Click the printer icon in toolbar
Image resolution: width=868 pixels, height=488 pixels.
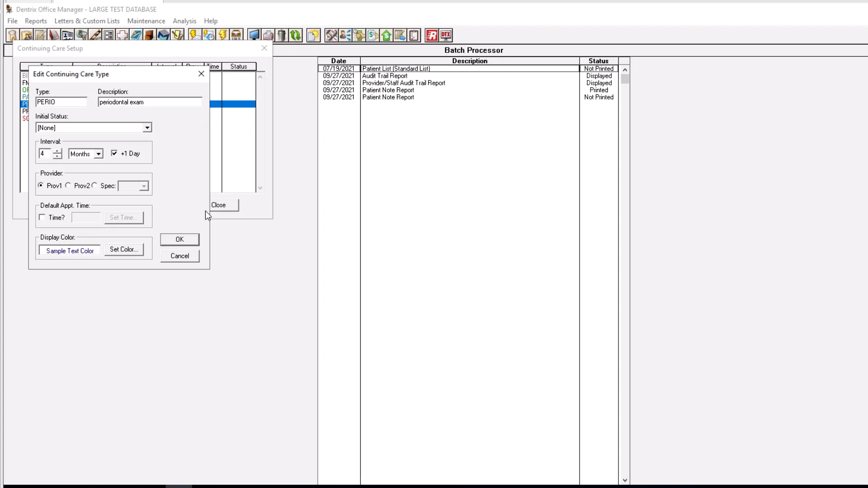tap(268, 35)
